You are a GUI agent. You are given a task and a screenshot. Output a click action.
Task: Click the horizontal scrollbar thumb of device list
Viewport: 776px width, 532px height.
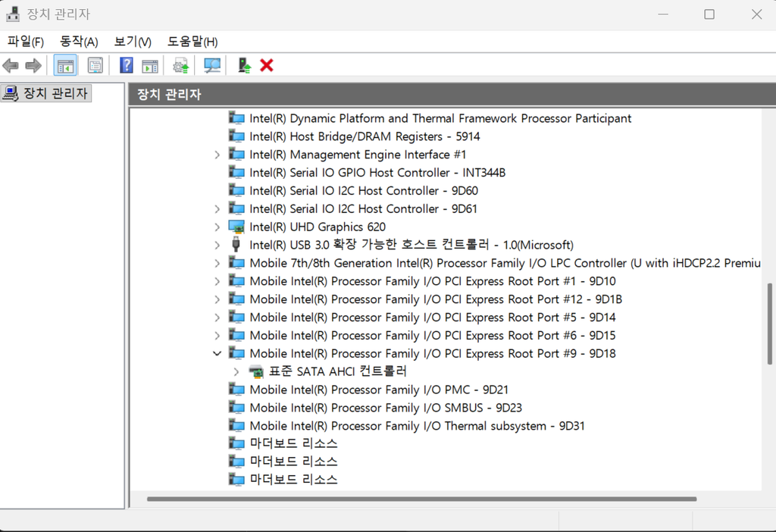pyautogui.click(x=421, y=499)
